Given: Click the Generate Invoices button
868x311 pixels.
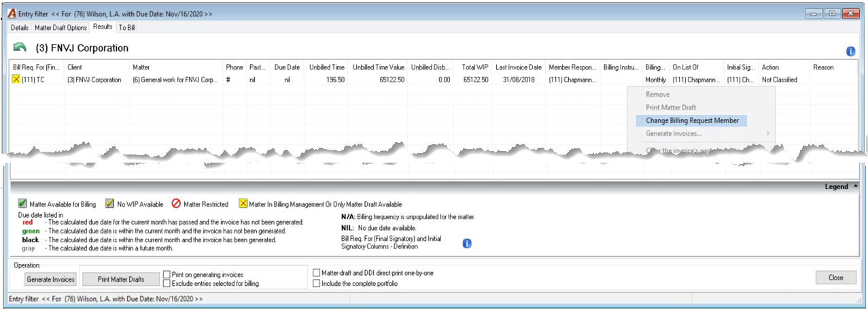Looking at the screenshot, I should (x=50, y=279).
